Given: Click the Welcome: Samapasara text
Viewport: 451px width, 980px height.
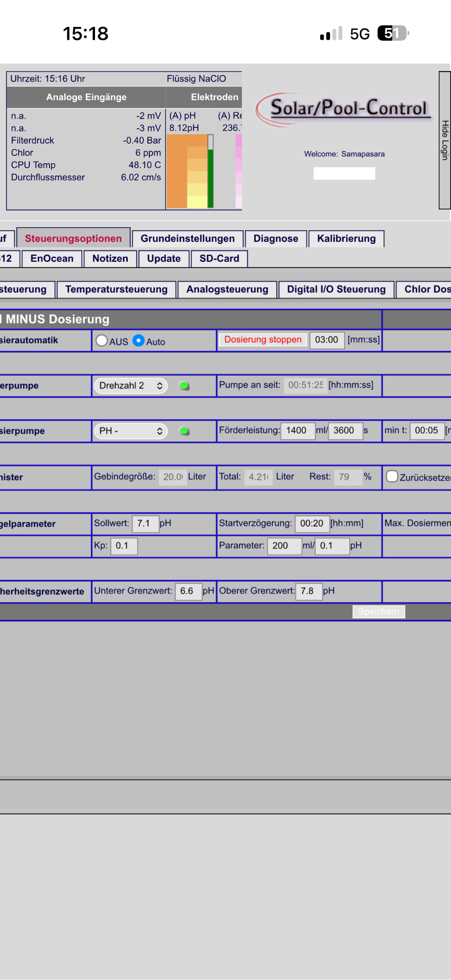Looking at the screenshot, I should click(344, 154).
